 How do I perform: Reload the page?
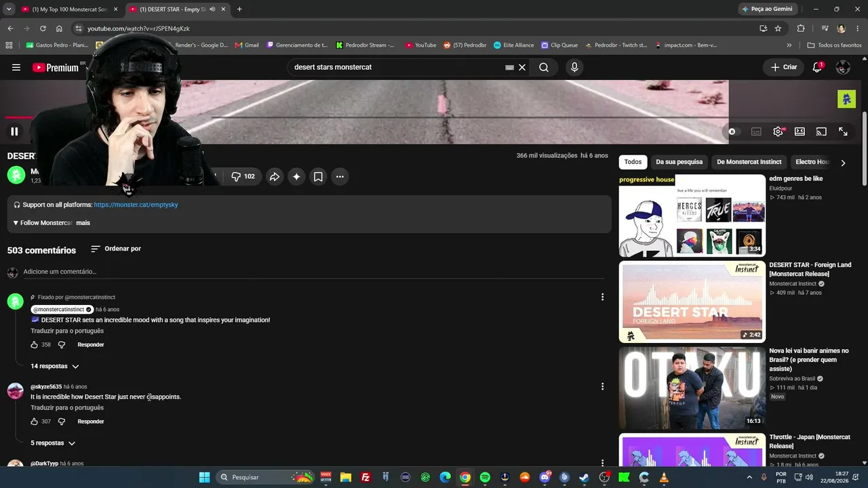tap(43, 28)
